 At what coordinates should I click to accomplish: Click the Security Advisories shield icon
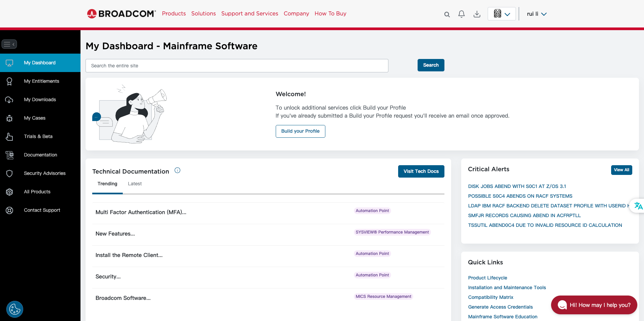(9, 174)
